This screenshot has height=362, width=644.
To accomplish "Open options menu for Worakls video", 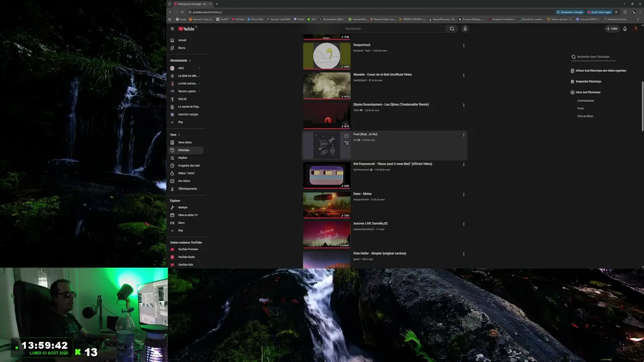I will click(x=463, y=75).
